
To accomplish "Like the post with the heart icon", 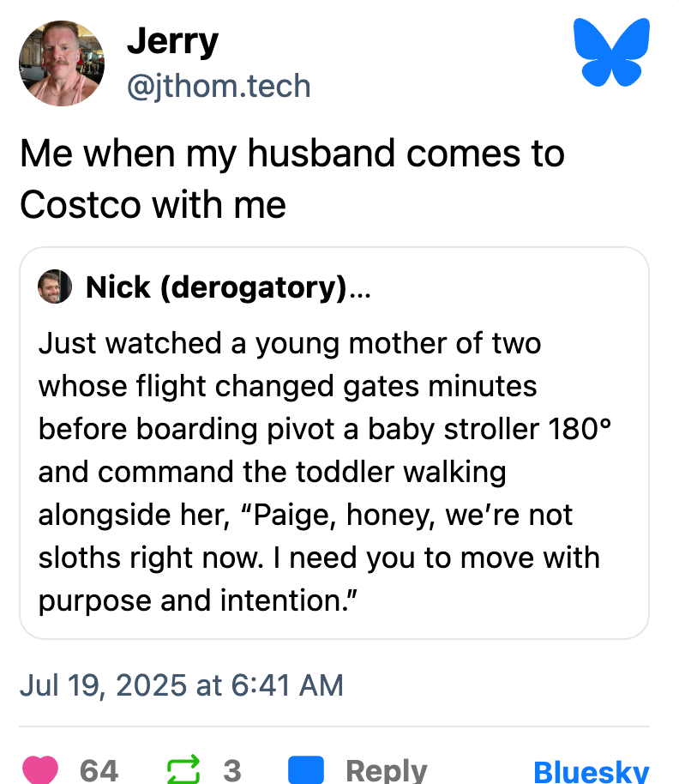I will coord(43,769).
